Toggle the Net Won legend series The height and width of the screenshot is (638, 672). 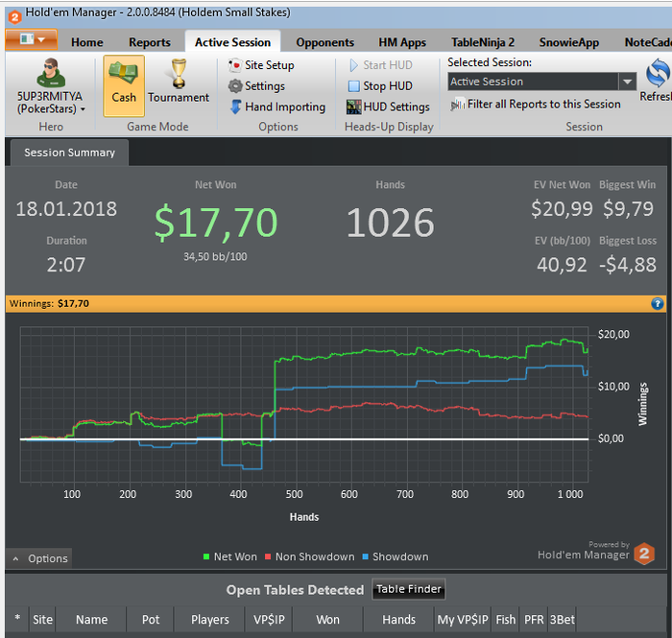click(x=229, y=556)
